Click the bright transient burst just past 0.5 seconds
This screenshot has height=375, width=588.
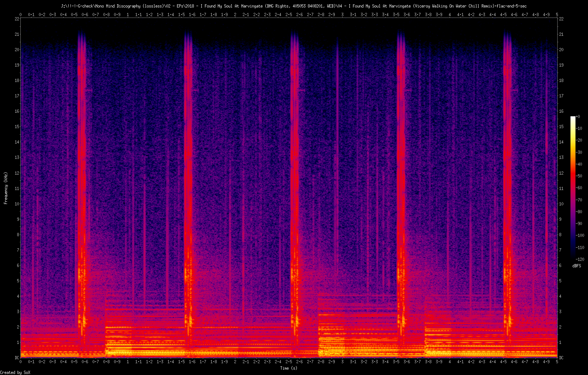click(82, 186)
